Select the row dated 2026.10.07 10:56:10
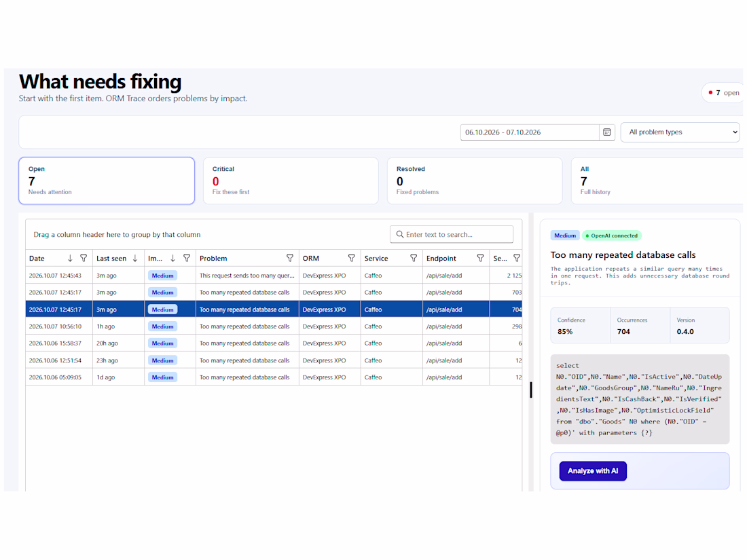 pyautogui.click(x=274, y=326)
